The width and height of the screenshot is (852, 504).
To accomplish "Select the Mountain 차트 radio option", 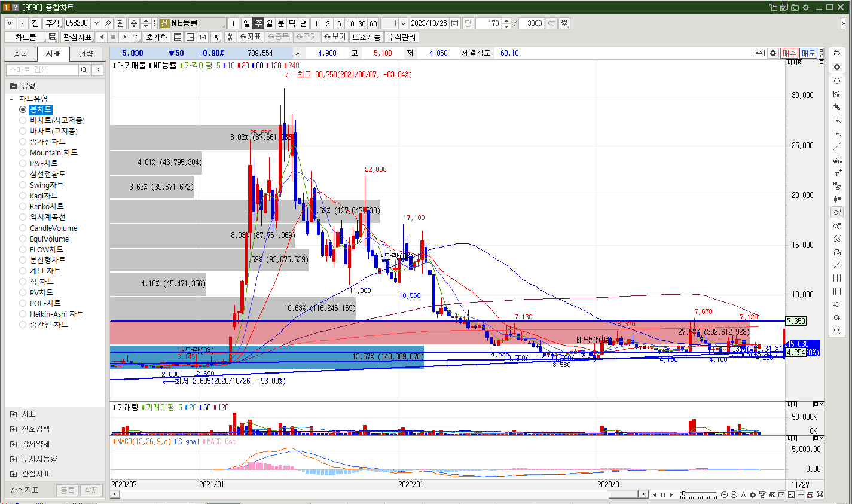I will click(x=23, y=152).
